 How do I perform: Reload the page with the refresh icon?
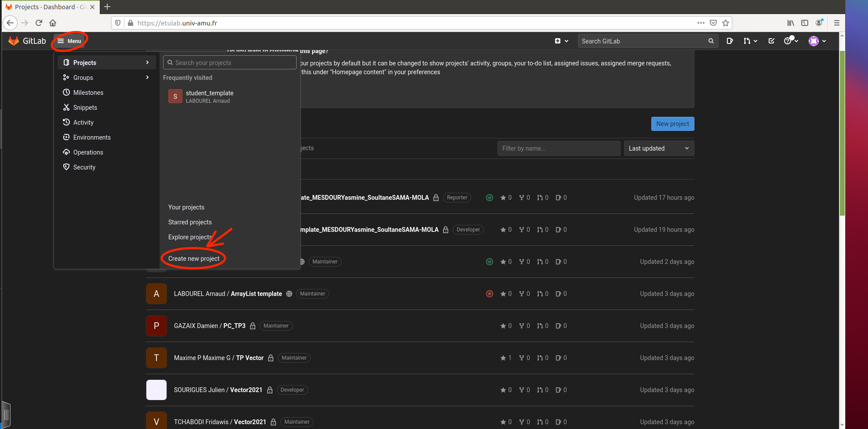[x=39, y=23]
